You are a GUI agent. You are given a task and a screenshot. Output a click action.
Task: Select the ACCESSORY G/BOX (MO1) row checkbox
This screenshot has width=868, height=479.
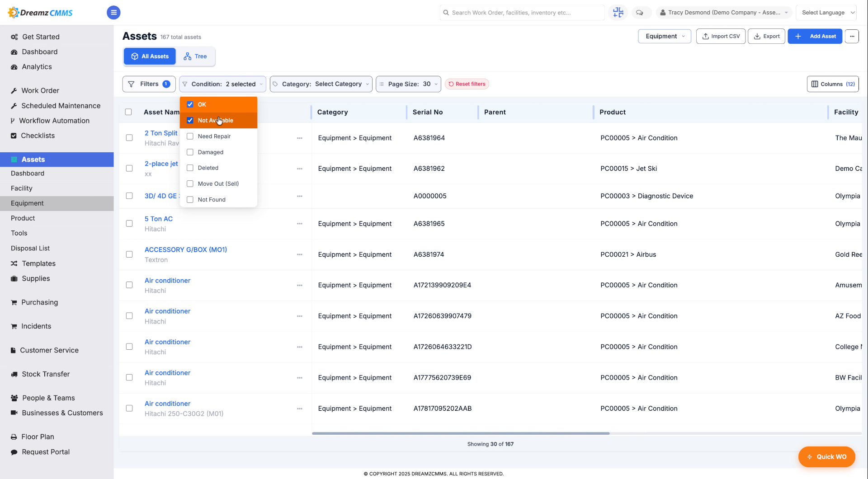(129, 254)
